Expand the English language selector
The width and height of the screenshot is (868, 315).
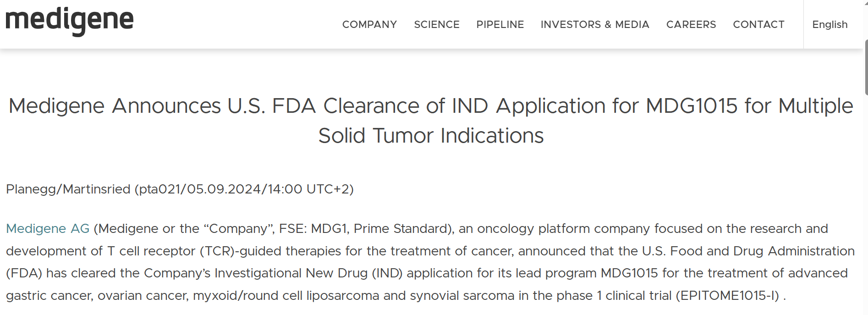[830, 25]
